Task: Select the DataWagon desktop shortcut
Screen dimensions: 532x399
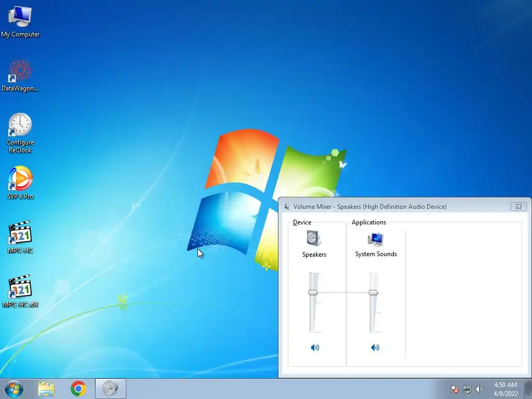Action: (20, 75)
